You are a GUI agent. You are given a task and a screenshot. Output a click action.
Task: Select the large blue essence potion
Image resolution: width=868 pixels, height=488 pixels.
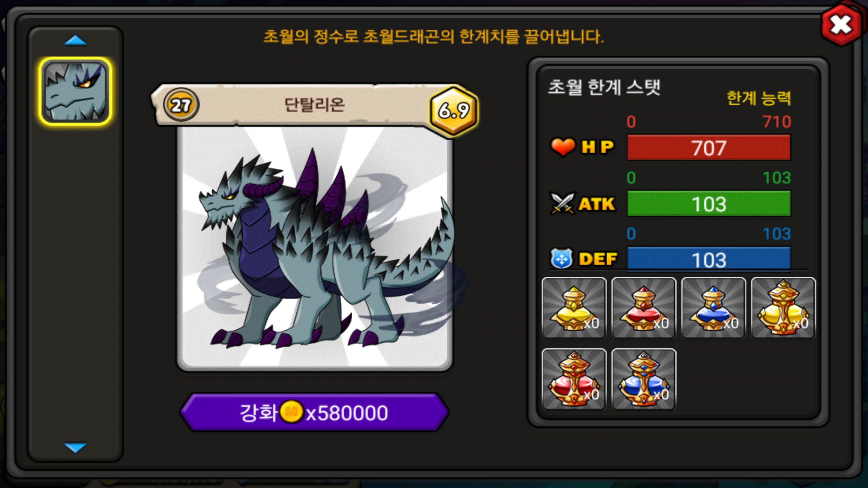(644, 379)
